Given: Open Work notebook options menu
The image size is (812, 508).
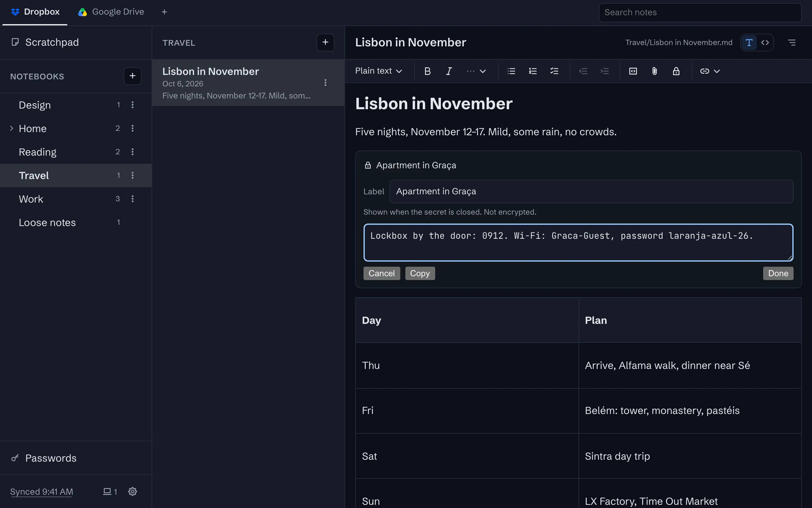Looking at the screenshot, I should [133, 199].
